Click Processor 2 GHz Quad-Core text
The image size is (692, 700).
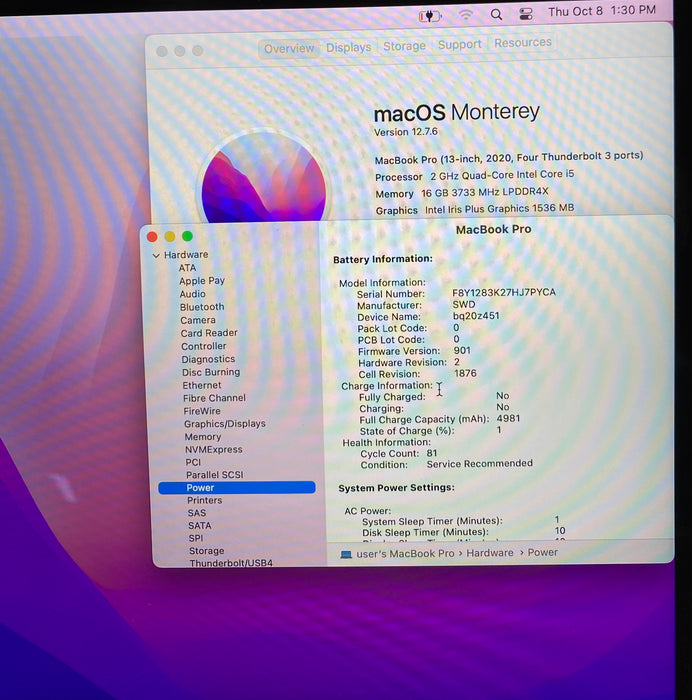click(474, 175)
